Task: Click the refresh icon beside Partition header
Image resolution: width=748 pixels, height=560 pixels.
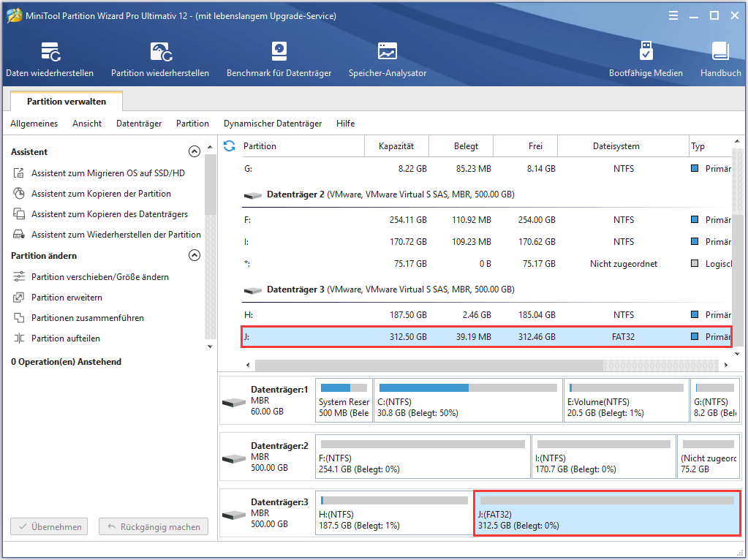Action: coord(230,146)
